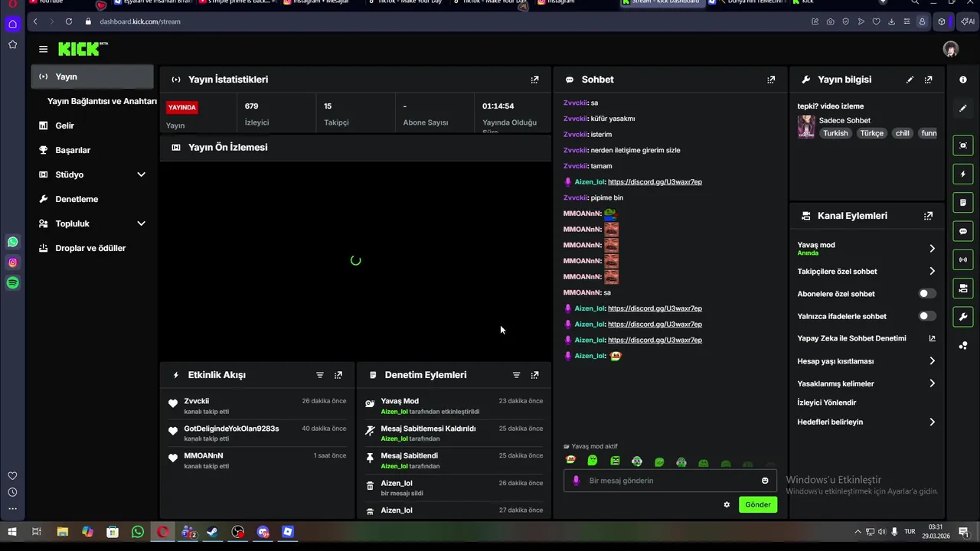
Task: Filter the Etkinlik Akışı feed
Action: click(320, 375)
